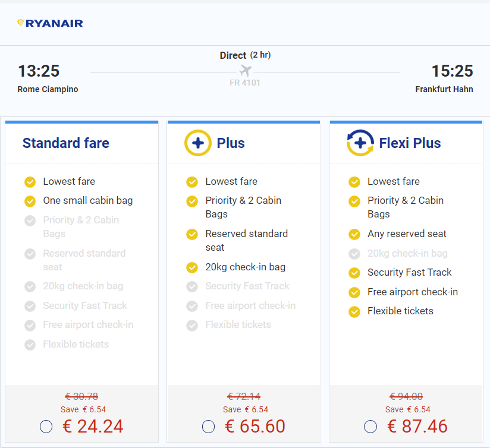
Task: Click the Flexi Plus refresh-plus icon
Action: 360,143
